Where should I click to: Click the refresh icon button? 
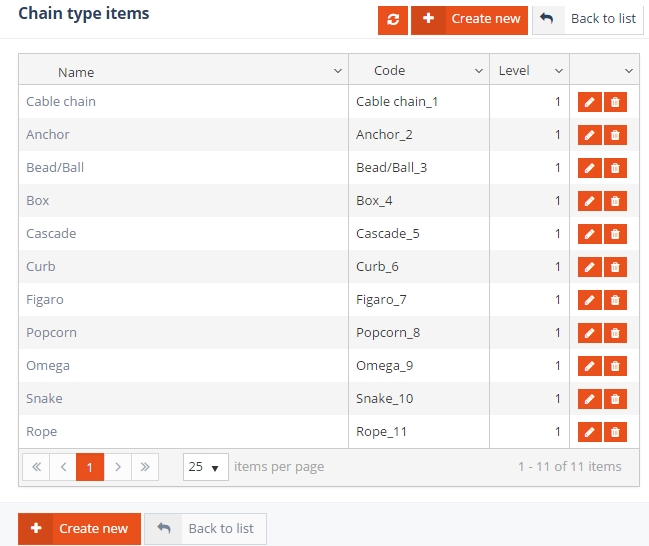(x=392, y=19)
